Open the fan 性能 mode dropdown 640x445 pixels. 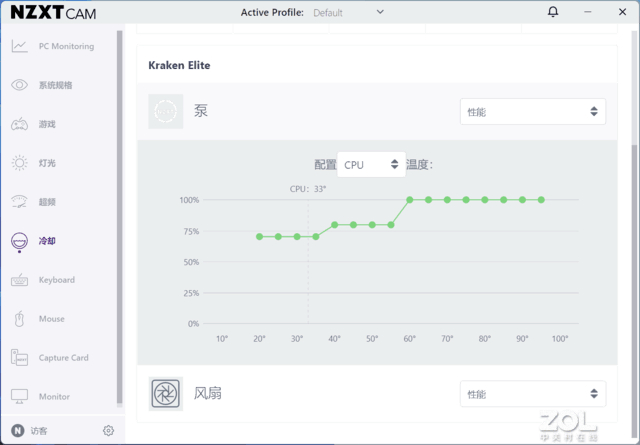[533, 394]
